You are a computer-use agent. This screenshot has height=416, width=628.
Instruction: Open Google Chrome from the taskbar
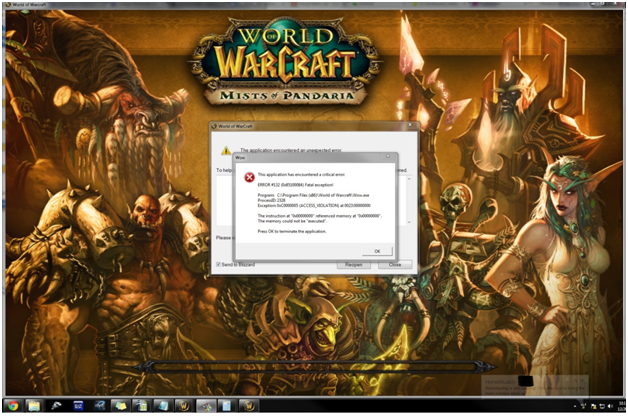(x=13, y=406)
